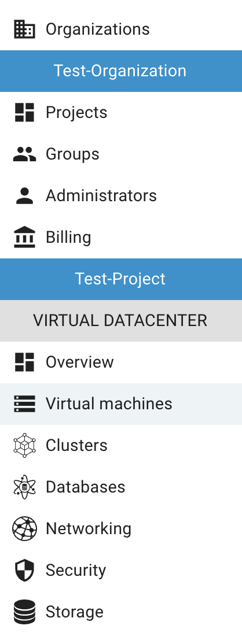
Task: Click the Networking globe icon
Action: coord(24,528)
